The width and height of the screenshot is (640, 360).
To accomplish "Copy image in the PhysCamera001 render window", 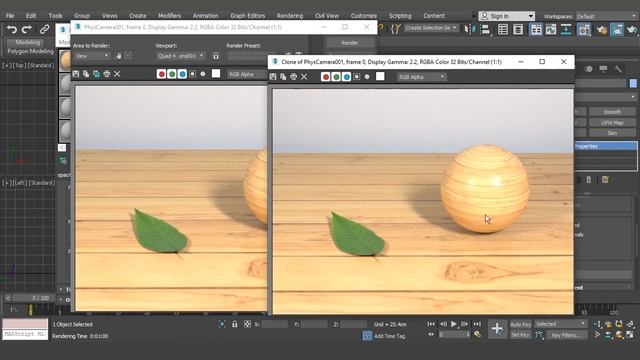I will pyautogui.click(x=86, y=74).
